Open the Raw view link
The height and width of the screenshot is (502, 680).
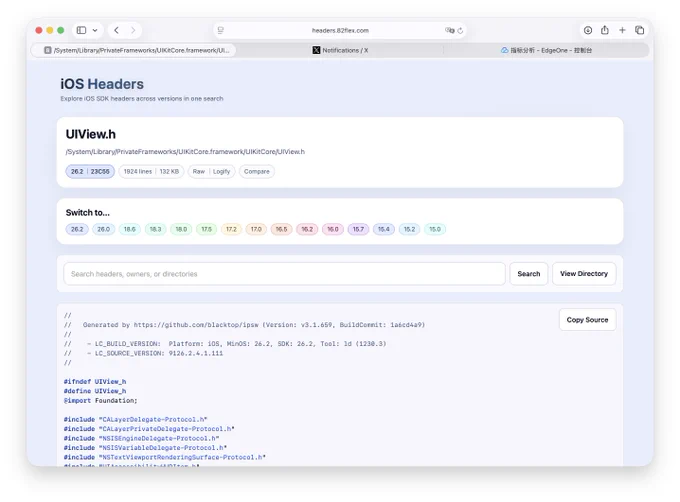tap(199, 171)
